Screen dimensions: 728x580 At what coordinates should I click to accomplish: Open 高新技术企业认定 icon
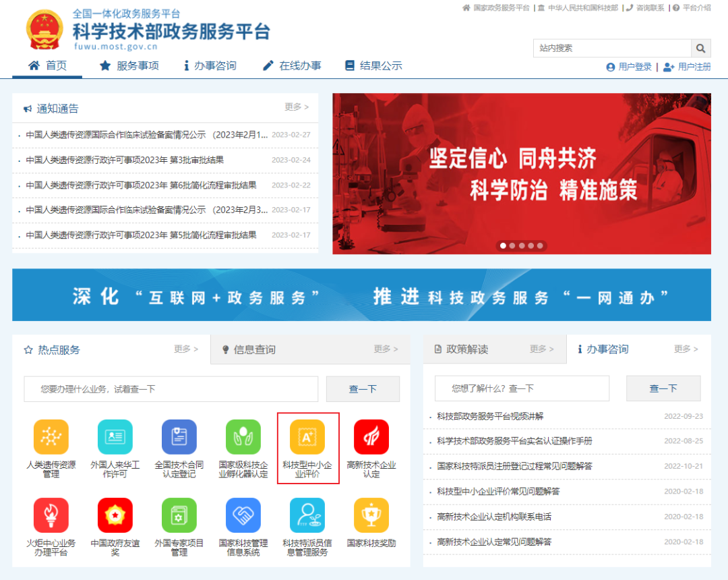pyautogui.click(x=371, y=437)
